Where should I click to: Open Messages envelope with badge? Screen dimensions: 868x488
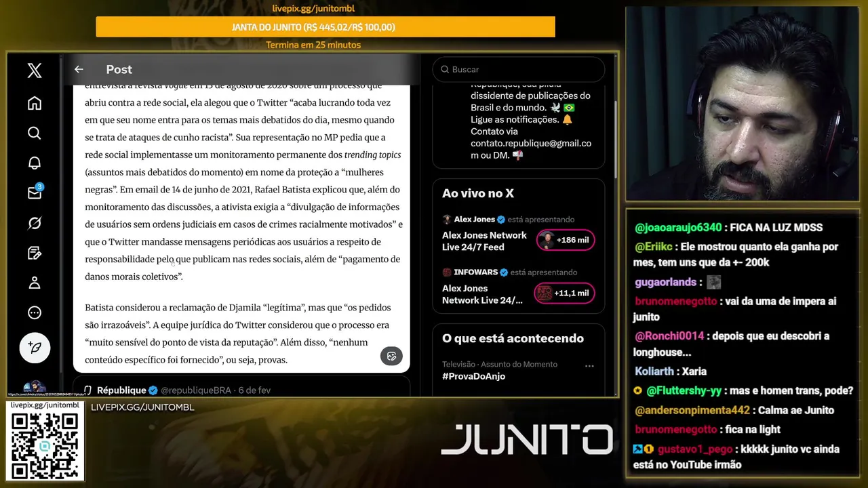coord(35,192)
